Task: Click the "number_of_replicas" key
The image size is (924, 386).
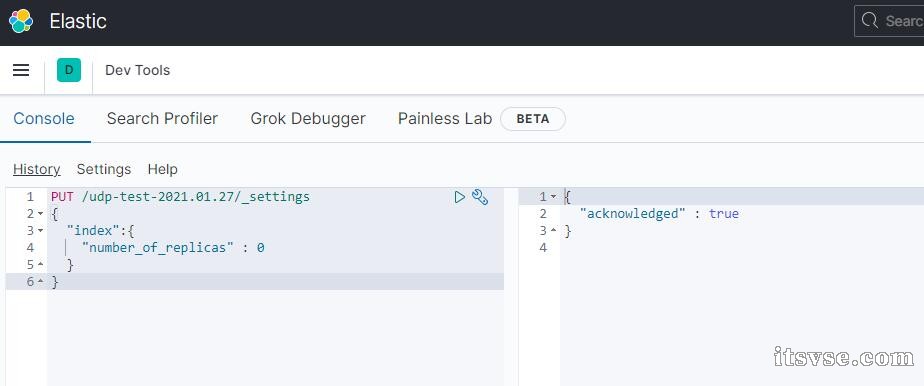Action: pyautogui.click(x=158, y=248)
